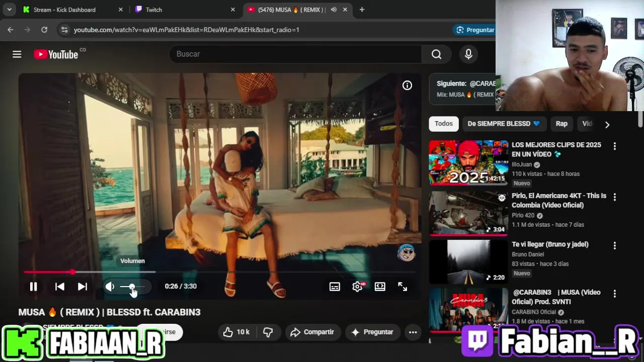The height and width of the screenshot is (362, 644).
Task: Pause the video playback
Action: (x=33, y=287)
